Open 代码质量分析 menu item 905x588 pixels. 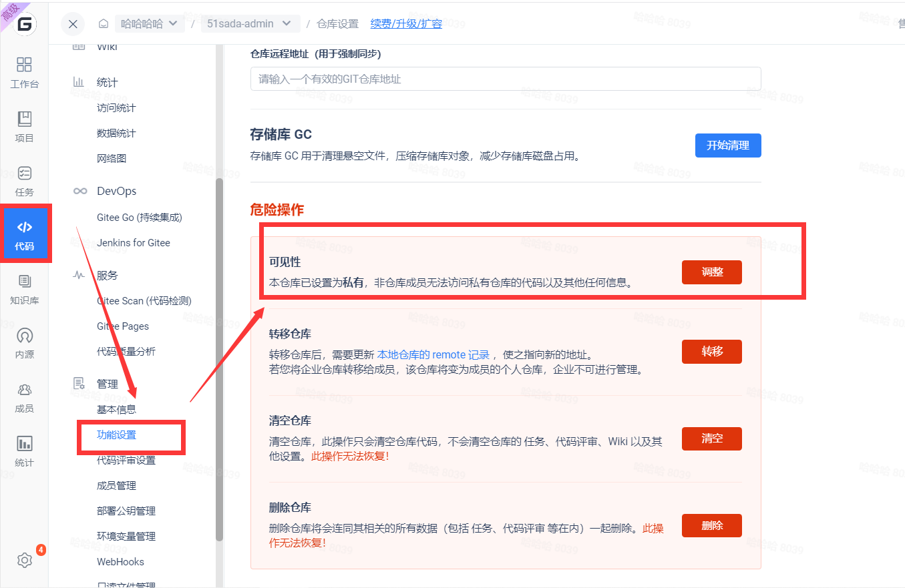126,352
